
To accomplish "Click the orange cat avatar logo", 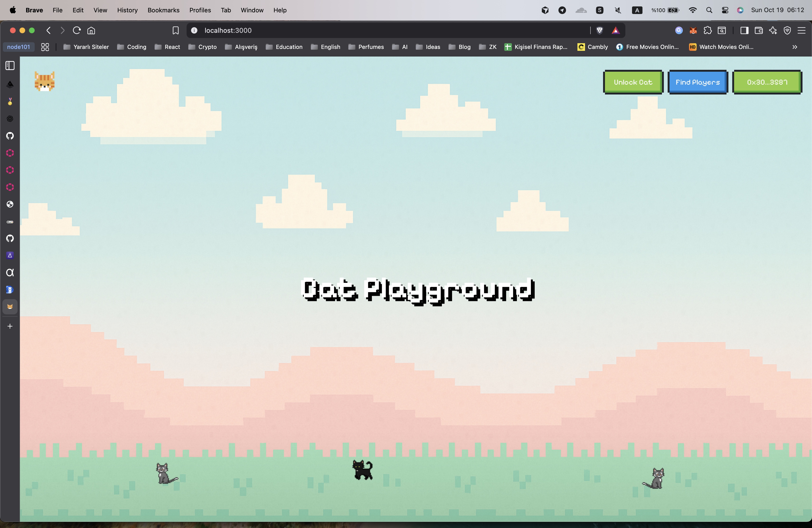I will 45,81.
